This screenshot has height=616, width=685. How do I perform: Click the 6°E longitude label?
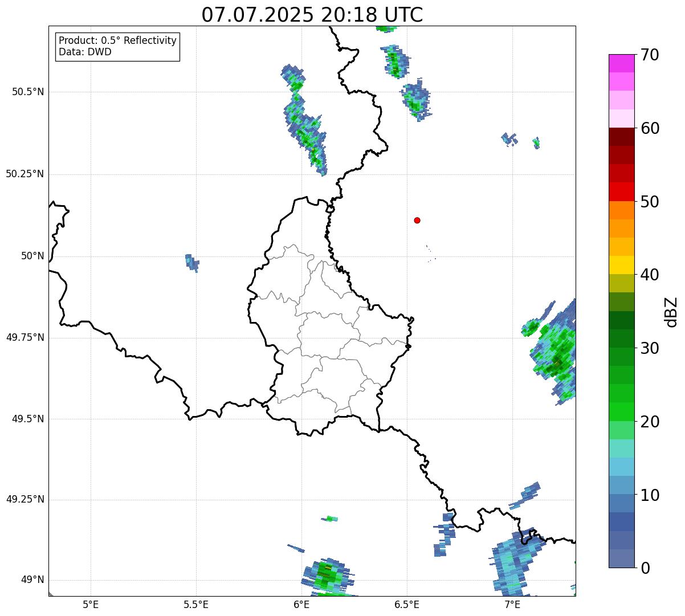coord(301,604)
